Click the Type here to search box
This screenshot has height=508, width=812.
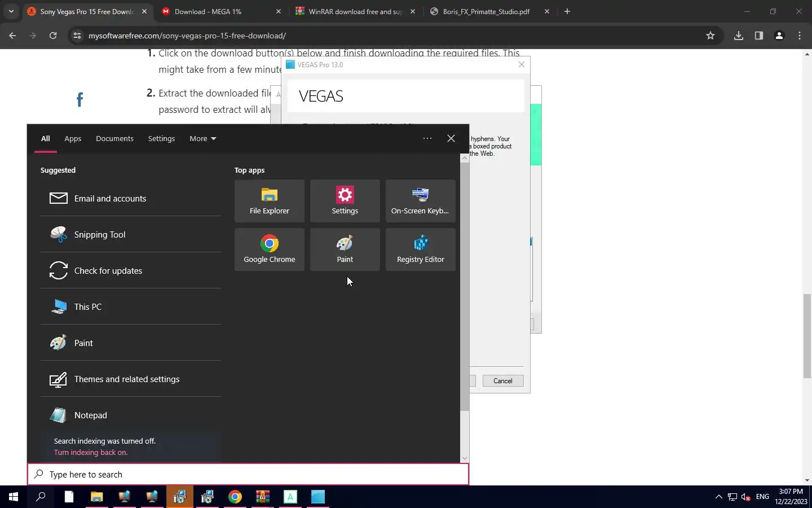point(248,474)
